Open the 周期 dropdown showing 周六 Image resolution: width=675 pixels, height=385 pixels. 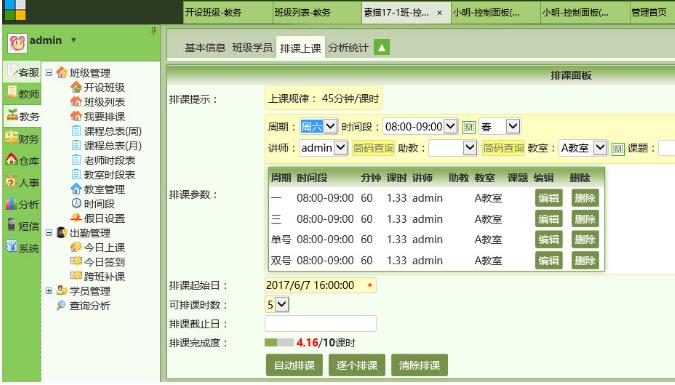click(x=319, y=127)
